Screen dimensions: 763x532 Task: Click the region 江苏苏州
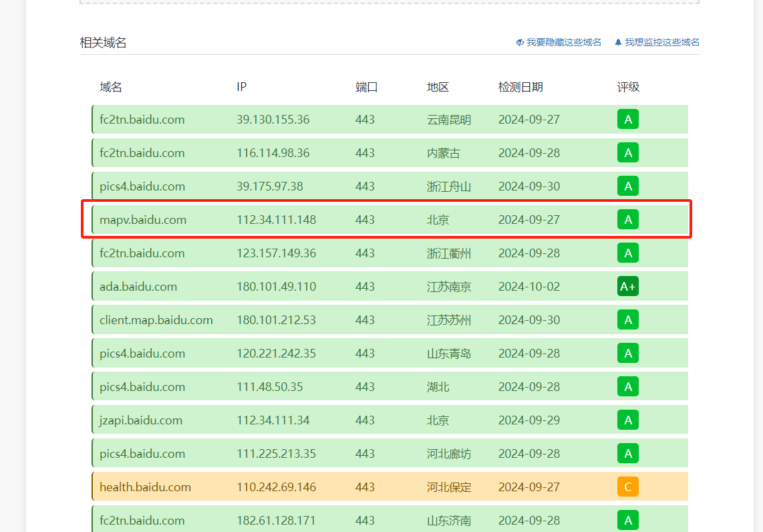[449, 320]
